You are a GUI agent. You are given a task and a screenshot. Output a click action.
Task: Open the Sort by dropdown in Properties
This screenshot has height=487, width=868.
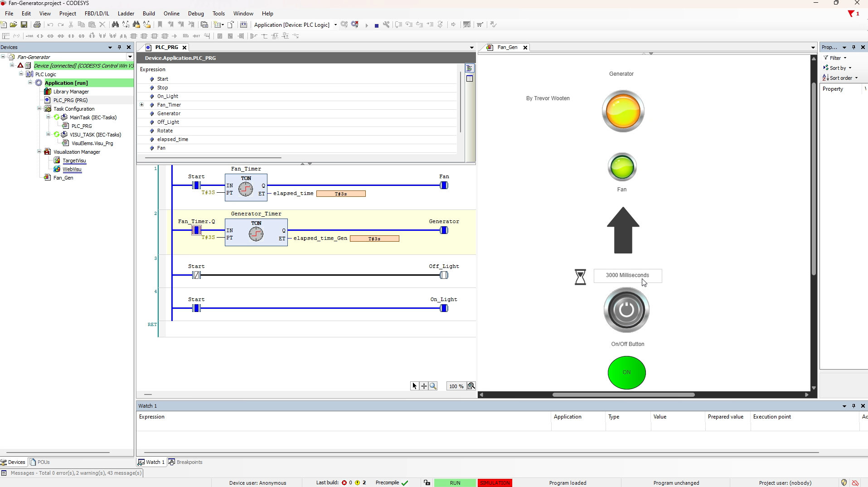click(837, 68)
